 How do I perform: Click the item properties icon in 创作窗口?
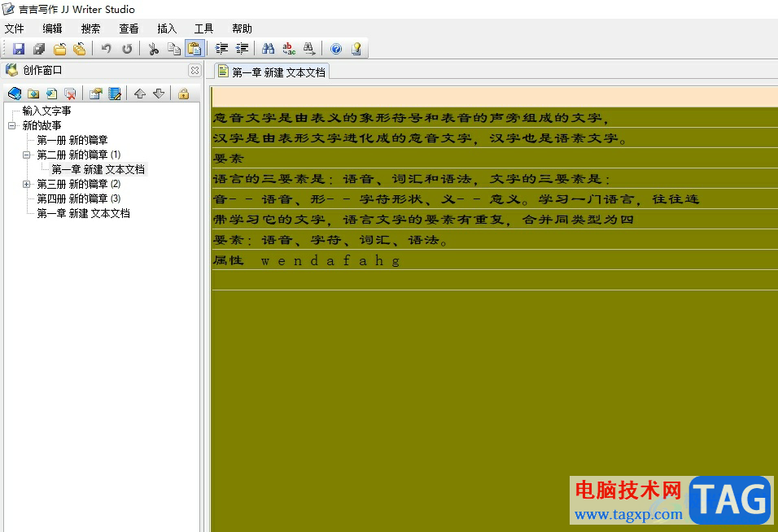coord(96,94)
